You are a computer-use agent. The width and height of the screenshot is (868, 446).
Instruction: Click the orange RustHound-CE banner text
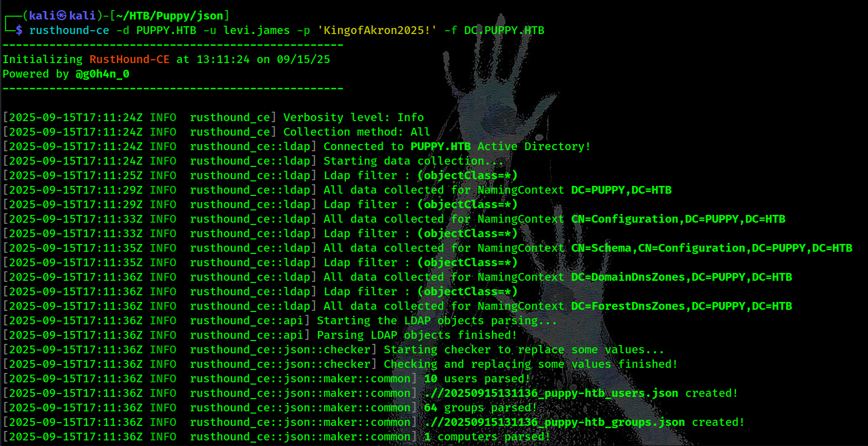coord(129,59)
